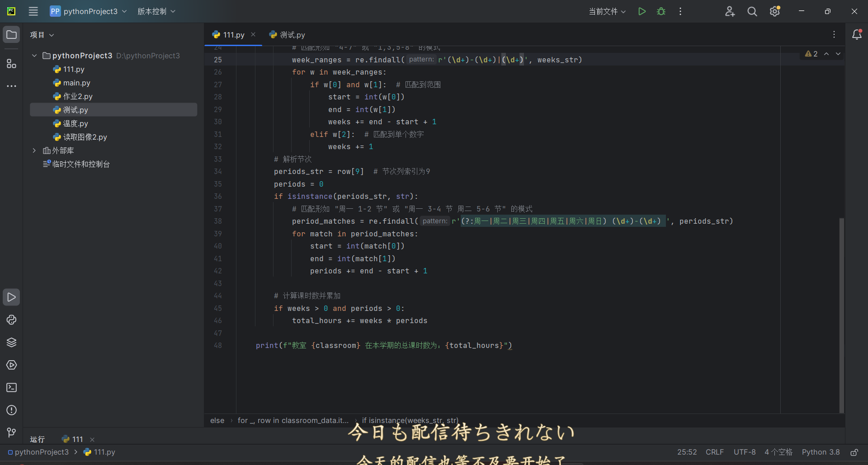Open the more actions toolbar menu

pos(680,11)
